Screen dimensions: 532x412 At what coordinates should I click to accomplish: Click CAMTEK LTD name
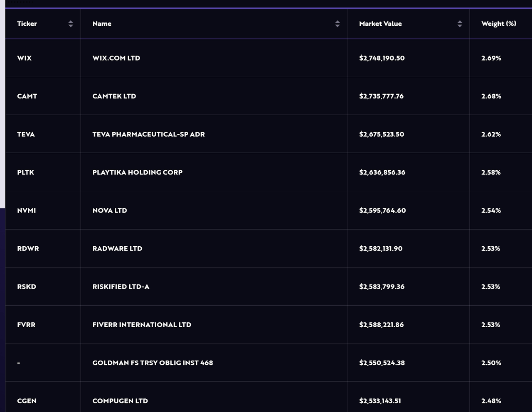[x=114, y=96]
